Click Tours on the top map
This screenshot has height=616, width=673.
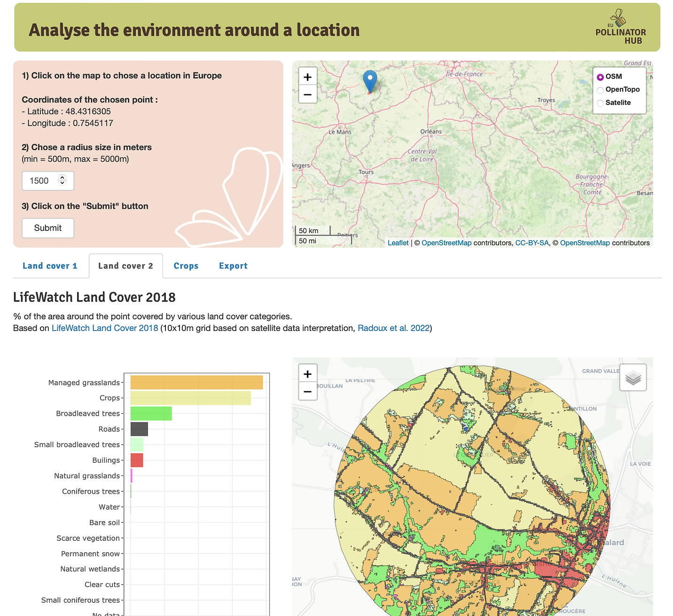pyautogui.click(x=366, y=172)
